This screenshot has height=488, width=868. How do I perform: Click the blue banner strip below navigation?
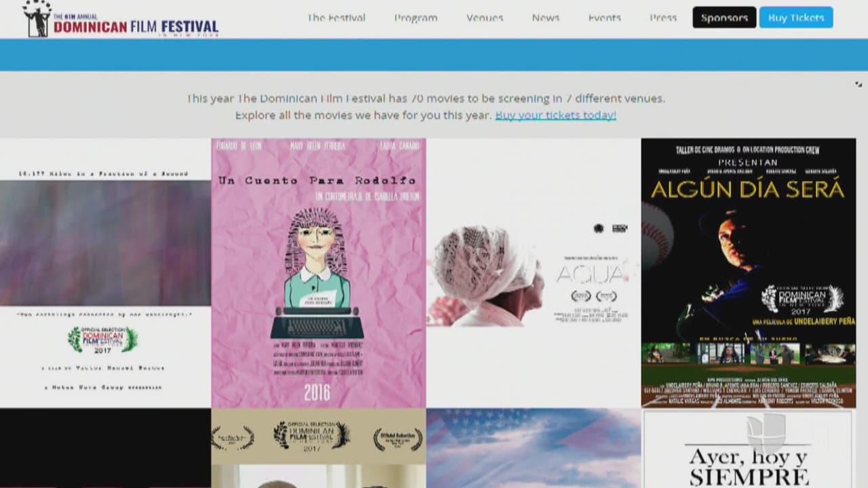coord(434,55)
